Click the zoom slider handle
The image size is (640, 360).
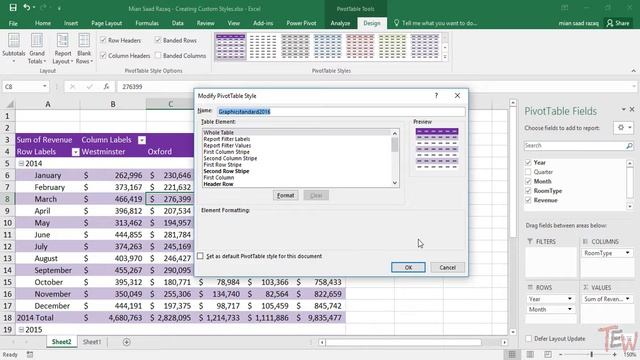591,354
